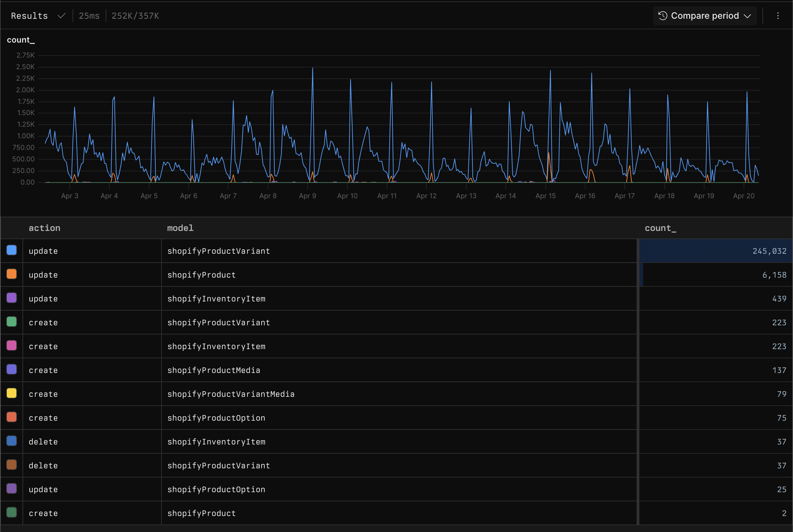This screenshot has width=793, height=532.
Task: Open the Compare period dropdown
Action: click(704, 16)
